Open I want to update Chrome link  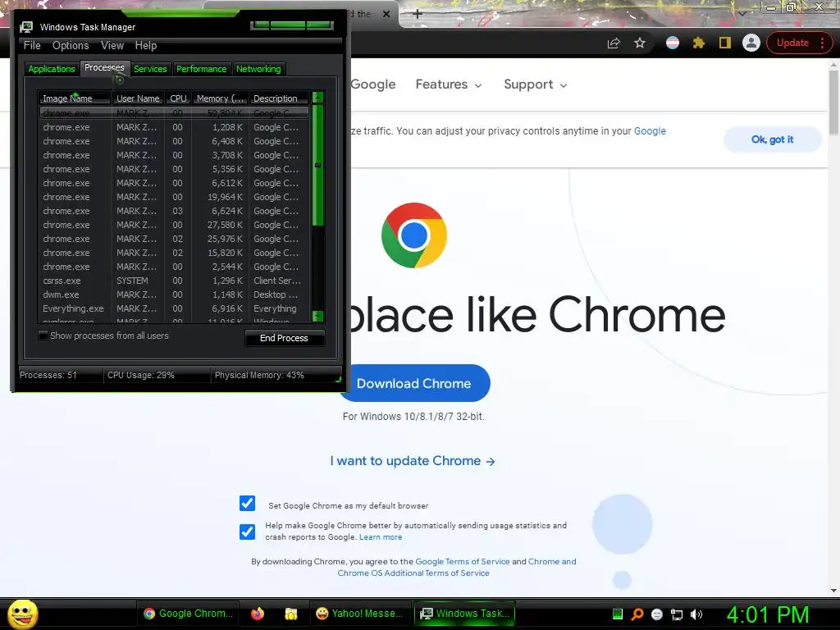[413, 461]
